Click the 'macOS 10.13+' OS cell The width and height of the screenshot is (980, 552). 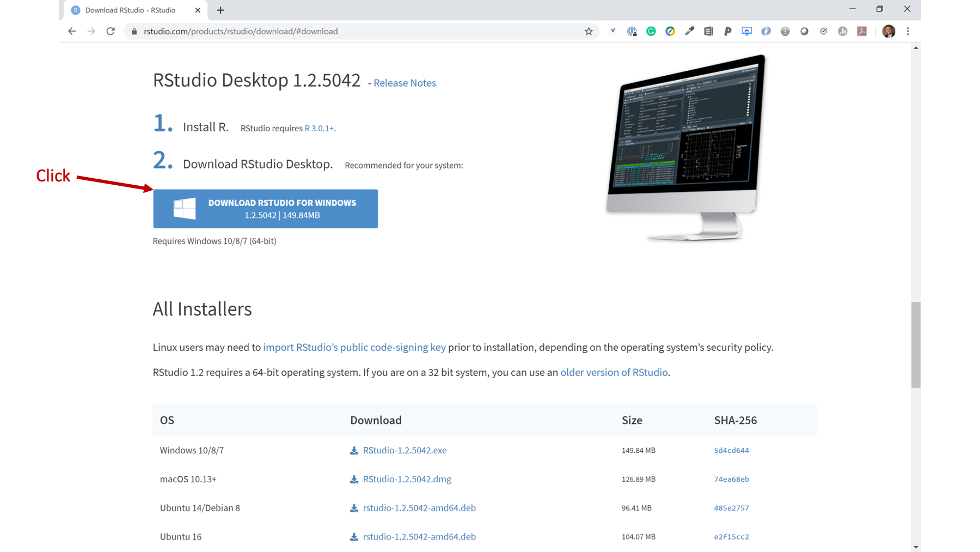tap(188, 479)
